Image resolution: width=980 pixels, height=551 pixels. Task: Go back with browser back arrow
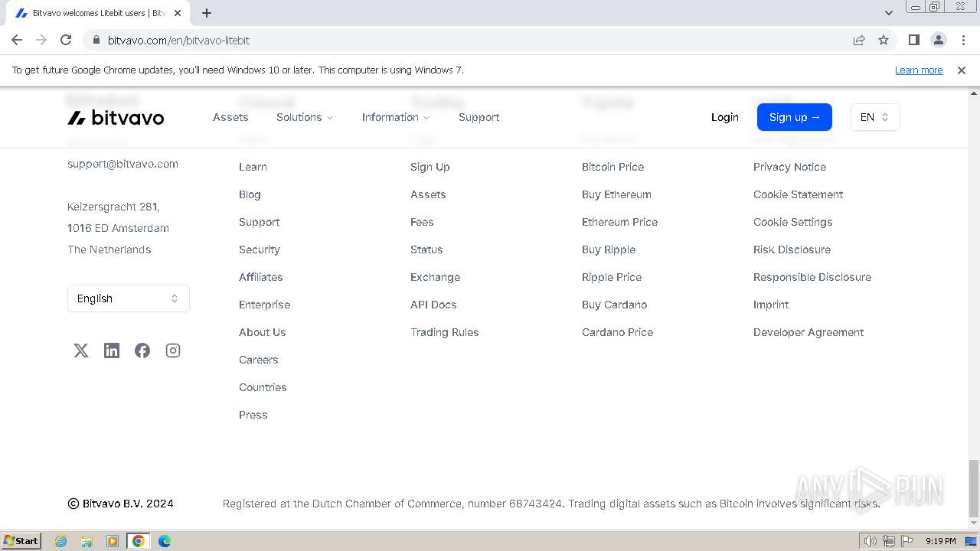(17, 40)
